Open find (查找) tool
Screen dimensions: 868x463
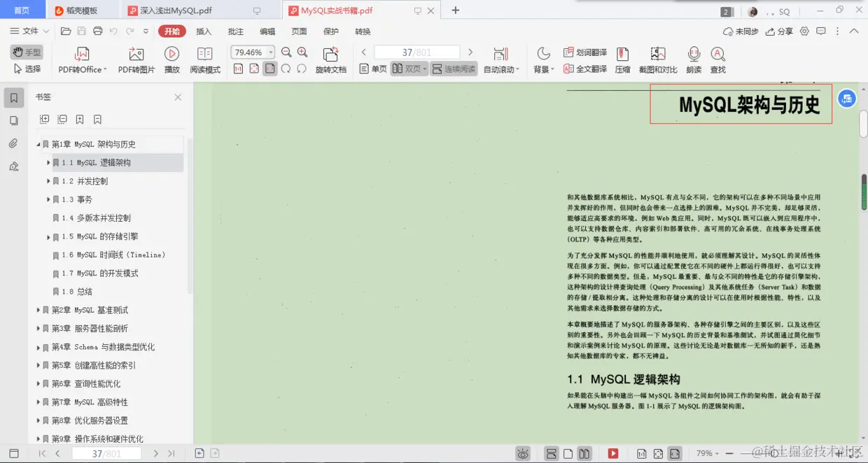pos(717,60)
